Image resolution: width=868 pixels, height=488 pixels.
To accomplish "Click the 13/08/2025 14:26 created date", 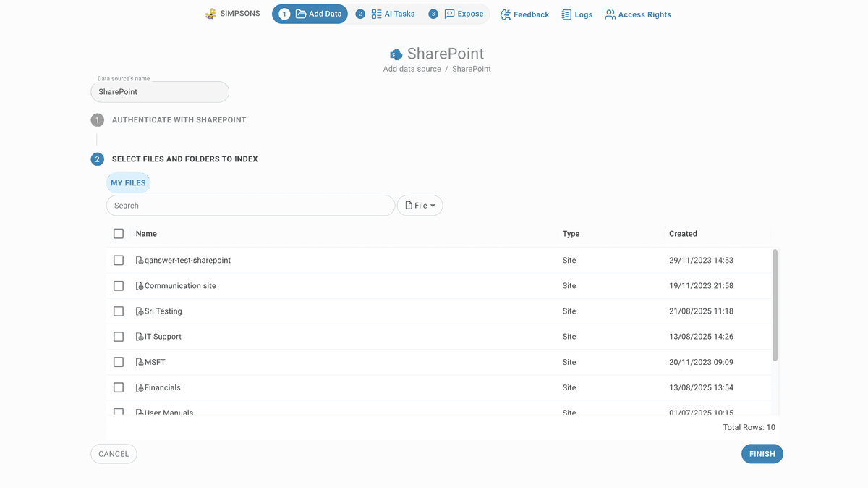I will pos(701,337).
